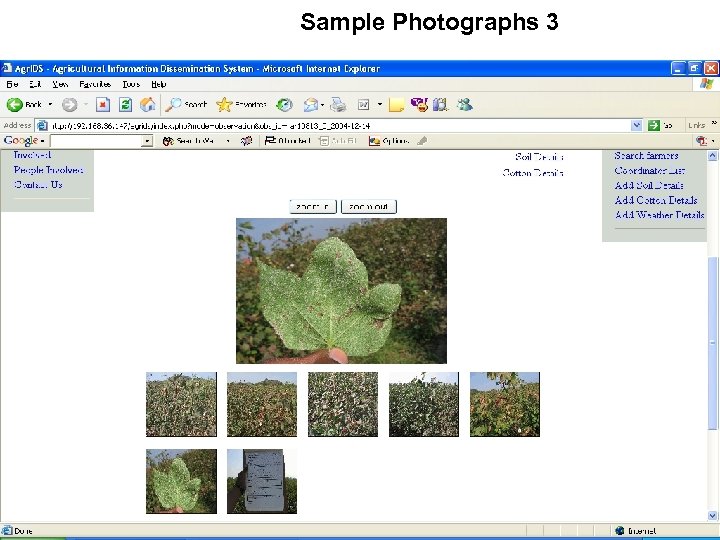Select the first cotton field thumbnail
The width and height of the screenshot is (720, 540).
coord(181,404)
